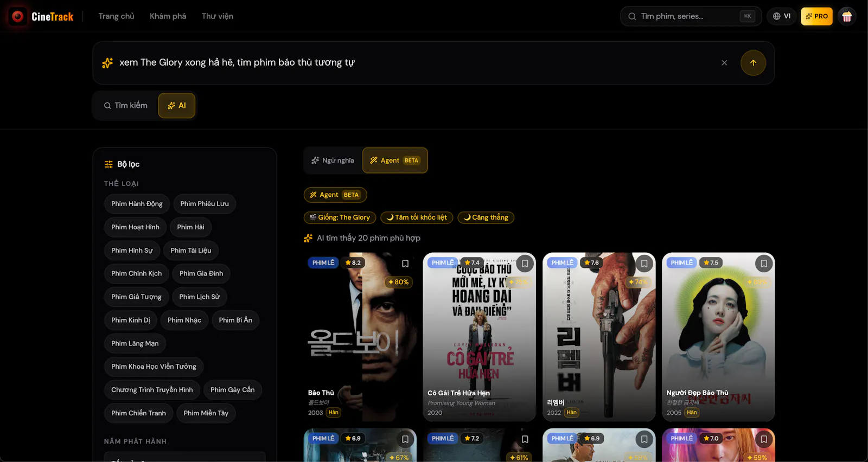Screen dimensions: 868x462
Task: Click the 7.6 star rating badge
Action: (x=591, y=262)
